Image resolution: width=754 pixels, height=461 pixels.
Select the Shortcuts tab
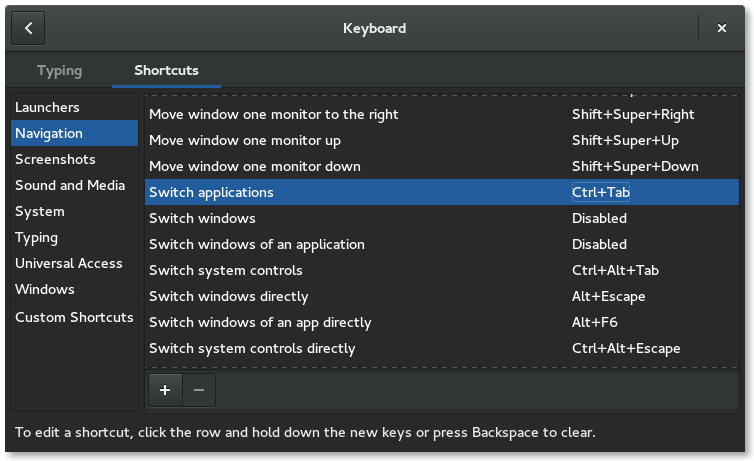166,71
